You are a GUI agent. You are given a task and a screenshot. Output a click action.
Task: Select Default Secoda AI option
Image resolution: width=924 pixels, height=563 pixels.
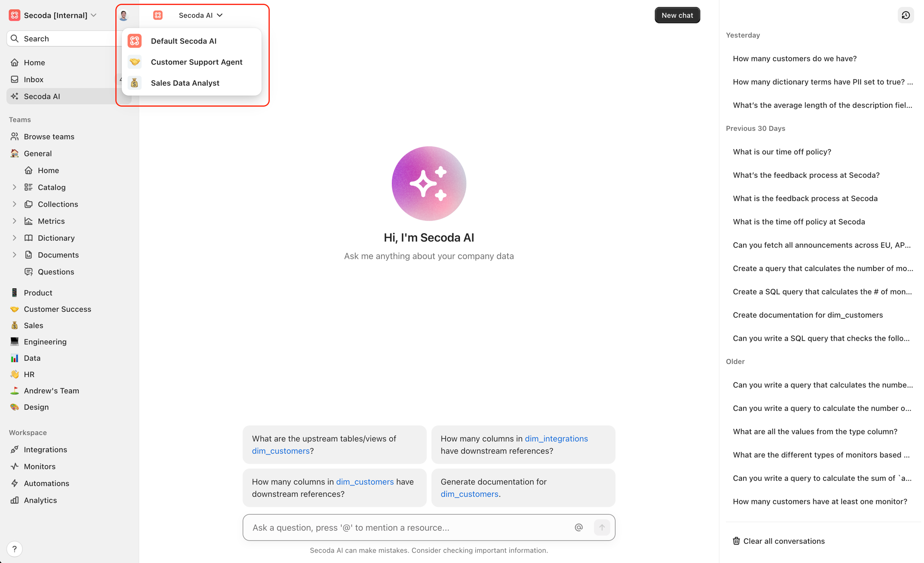coord(183,41)
